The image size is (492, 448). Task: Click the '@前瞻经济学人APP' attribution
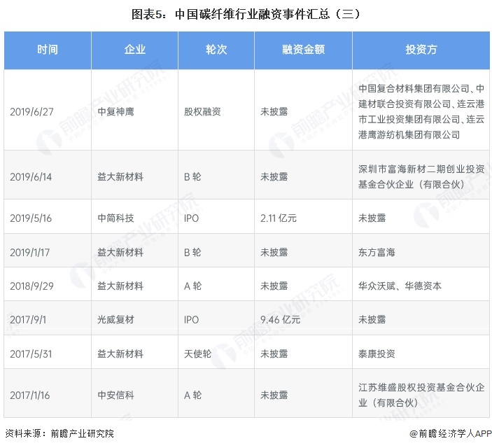tap(450, 433)
